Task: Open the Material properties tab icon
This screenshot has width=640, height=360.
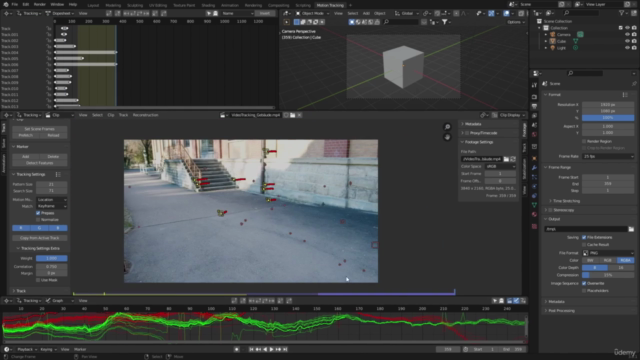Action: tap(534, 215)
